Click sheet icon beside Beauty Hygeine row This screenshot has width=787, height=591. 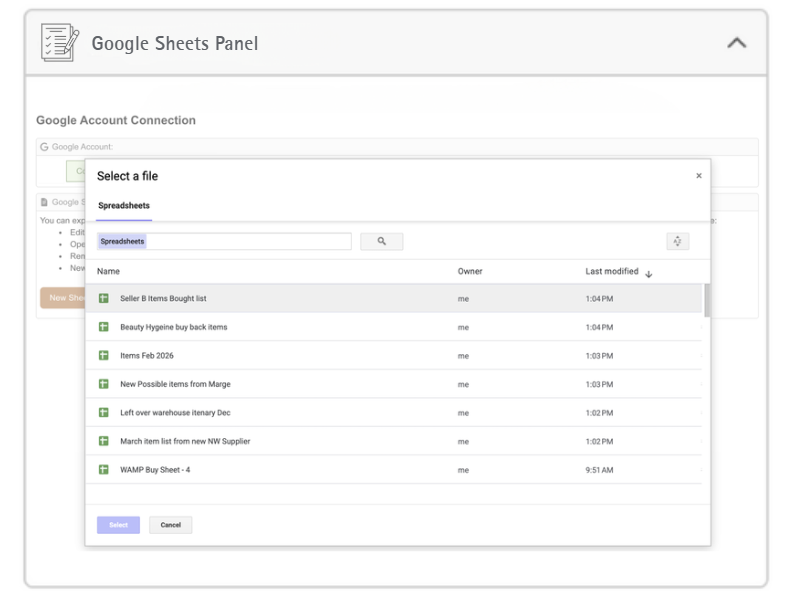pos(103,327)
